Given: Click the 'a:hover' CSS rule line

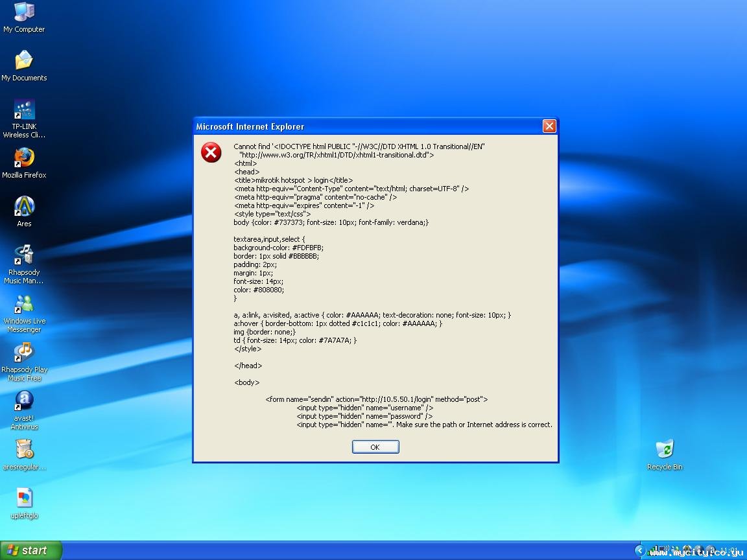Looking at the screenshot, I should (338, 323).
